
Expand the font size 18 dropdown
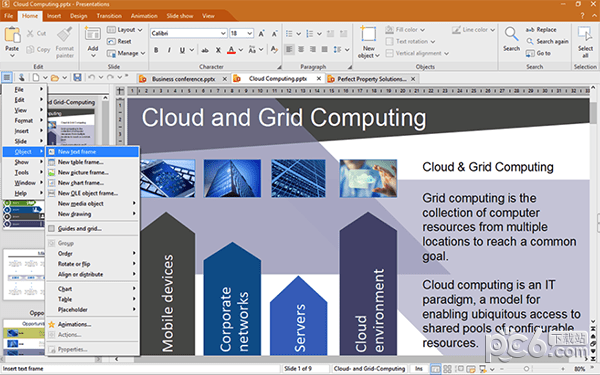pos(241,33)
